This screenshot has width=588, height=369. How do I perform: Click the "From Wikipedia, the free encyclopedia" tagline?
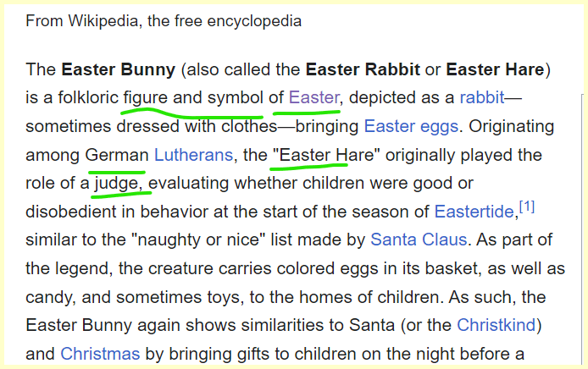(164, 19)
